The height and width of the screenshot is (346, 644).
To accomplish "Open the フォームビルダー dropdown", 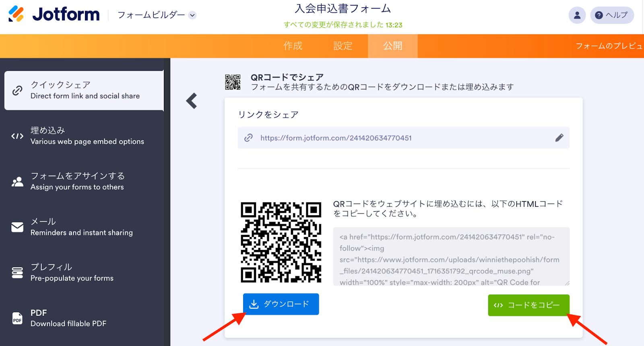I will click(157, 15).
